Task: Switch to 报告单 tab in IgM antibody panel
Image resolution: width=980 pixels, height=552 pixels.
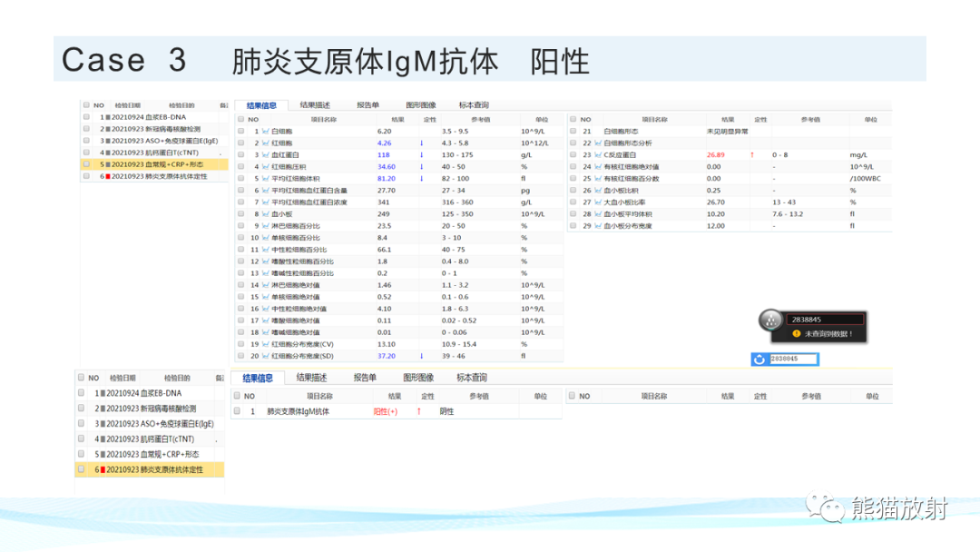Action: (365, 378)
